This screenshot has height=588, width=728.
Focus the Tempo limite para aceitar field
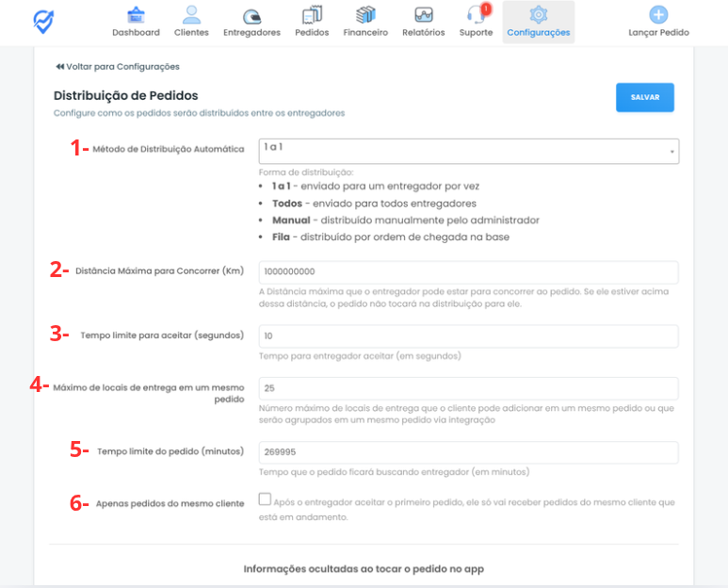tap(468, 336)
